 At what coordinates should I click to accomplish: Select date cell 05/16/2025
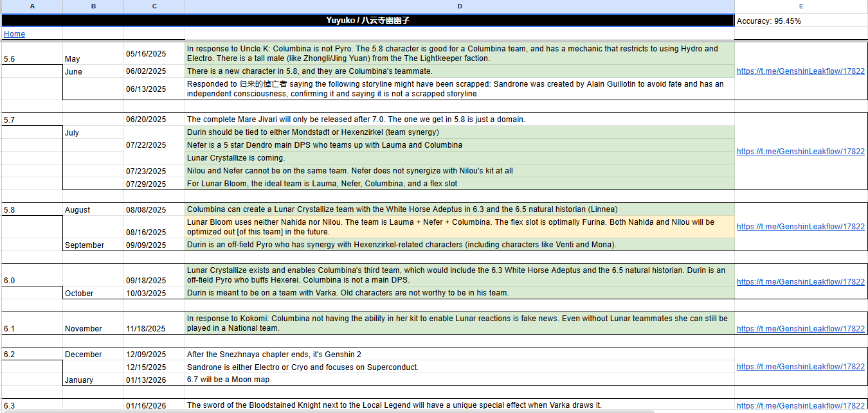154,53
